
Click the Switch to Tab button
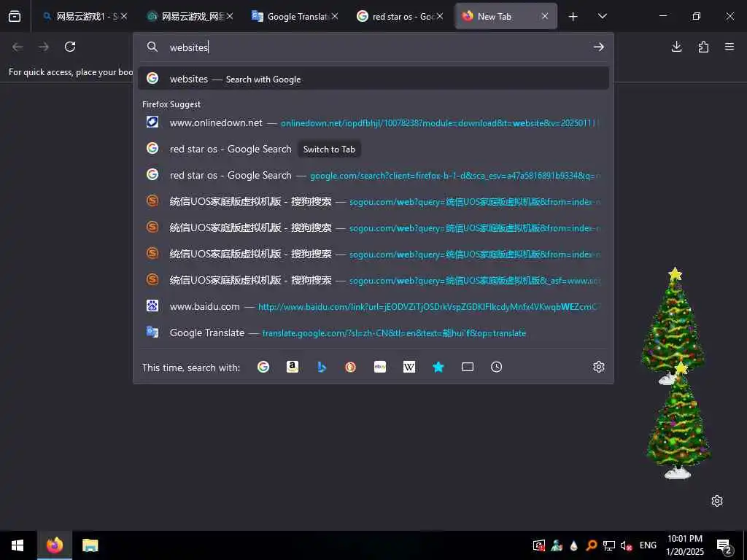(x=329, y=149)
